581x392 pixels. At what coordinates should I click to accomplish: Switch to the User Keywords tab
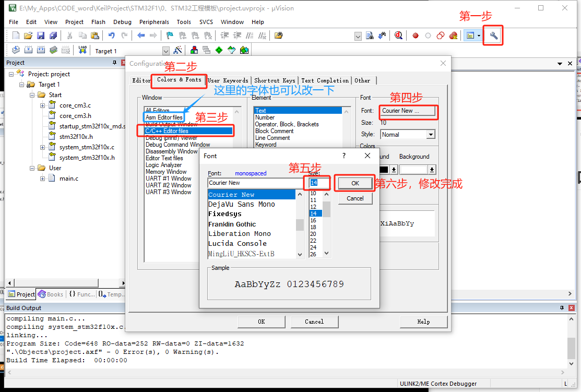[228, 80]
